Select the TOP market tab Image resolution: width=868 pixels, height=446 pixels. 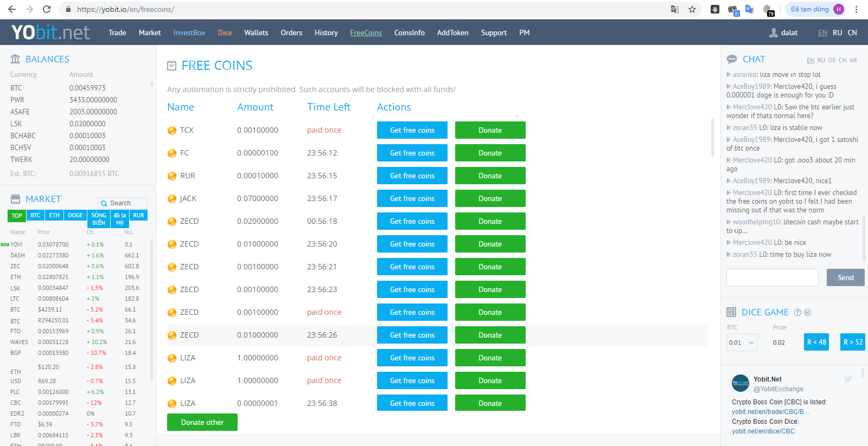[17, 216]
